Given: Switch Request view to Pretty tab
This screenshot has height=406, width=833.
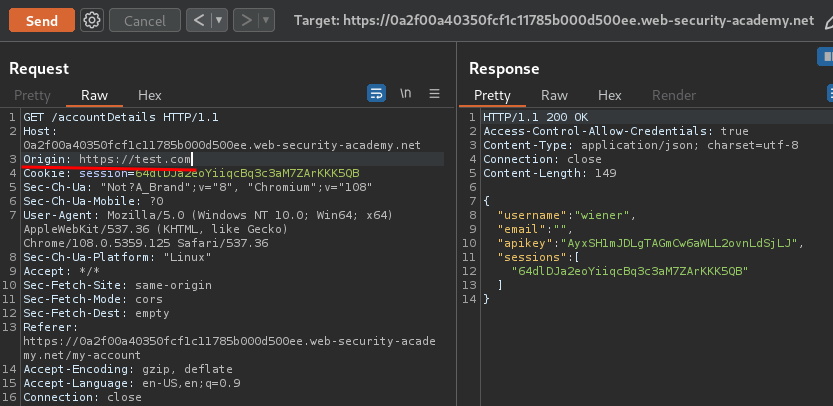Looking at the screenshot, I should point(32,95).
